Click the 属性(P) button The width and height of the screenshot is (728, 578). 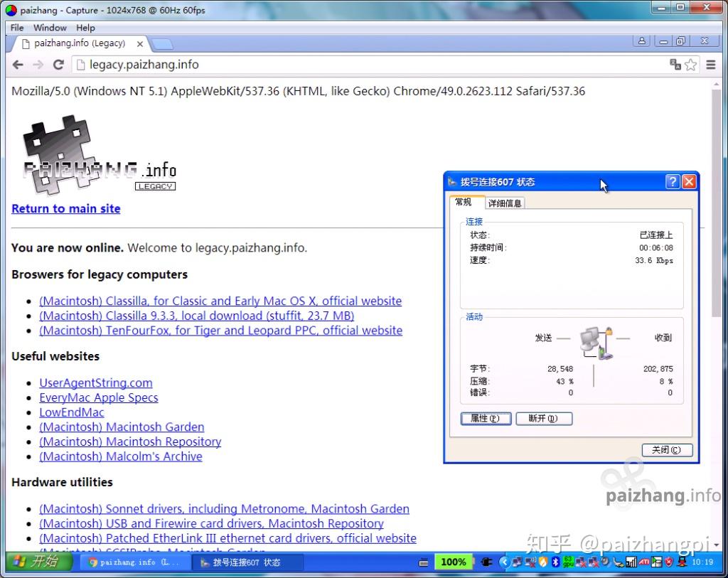tap(486, 418)
